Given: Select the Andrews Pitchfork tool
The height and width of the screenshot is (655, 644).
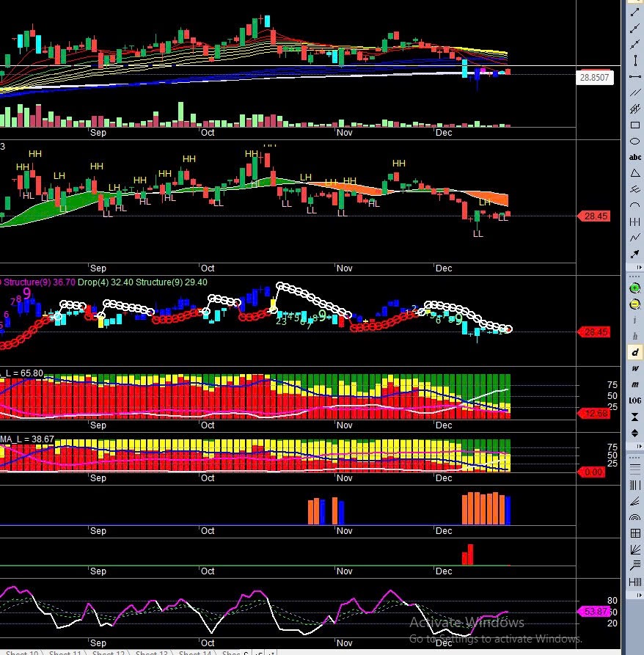Looking at the screenshot, I should point(634,189).
